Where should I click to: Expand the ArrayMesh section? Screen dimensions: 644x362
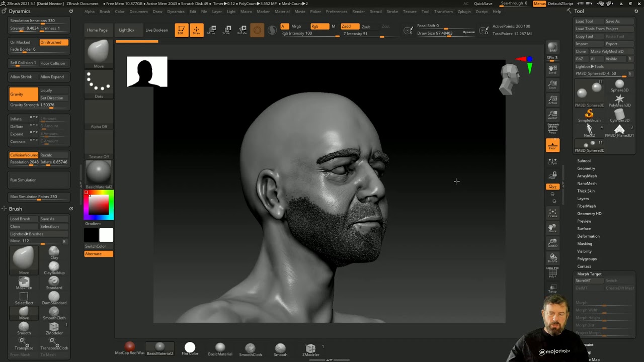587,176
